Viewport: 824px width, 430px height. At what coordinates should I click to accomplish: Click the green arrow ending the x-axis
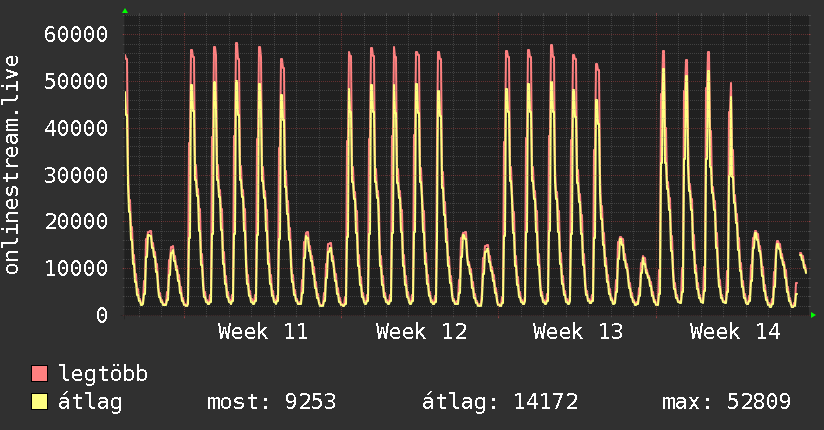(x=813, y=315)
